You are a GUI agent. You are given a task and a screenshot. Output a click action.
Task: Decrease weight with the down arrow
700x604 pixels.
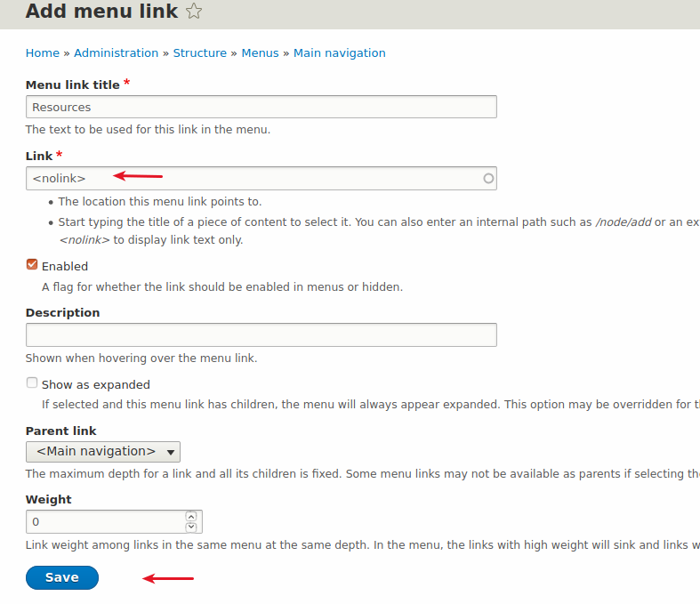pyautogui.click(x=190, y=527)
